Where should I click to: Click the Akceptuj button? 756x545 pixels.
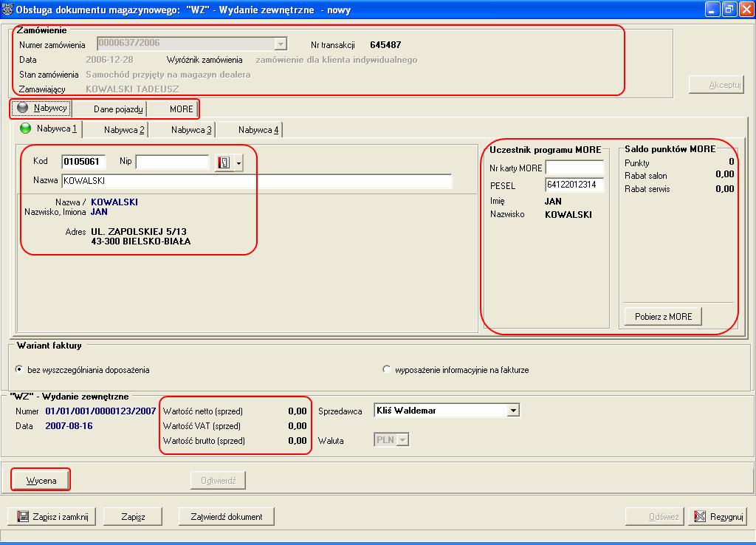tap(716, 85)
